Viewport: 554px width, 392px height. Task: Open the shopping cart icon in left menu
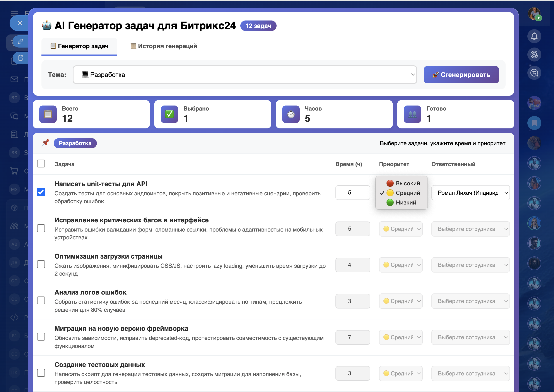(x=14, y=171)
